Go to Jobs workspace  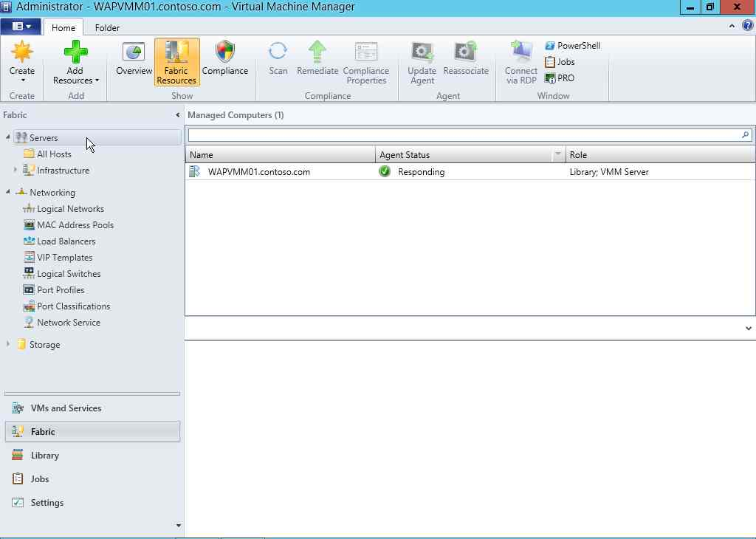[x=92, y=479]
